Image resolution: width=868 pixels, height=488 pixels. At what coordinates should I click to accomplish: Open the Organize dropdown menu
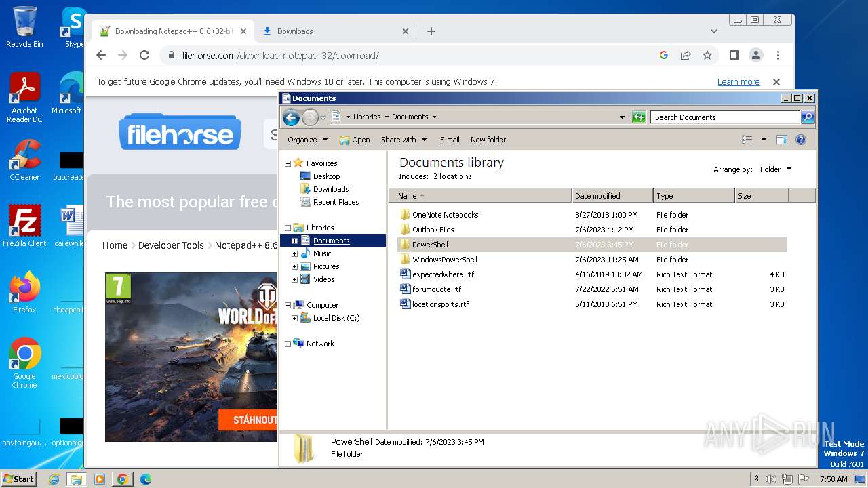tap(307, 140)
